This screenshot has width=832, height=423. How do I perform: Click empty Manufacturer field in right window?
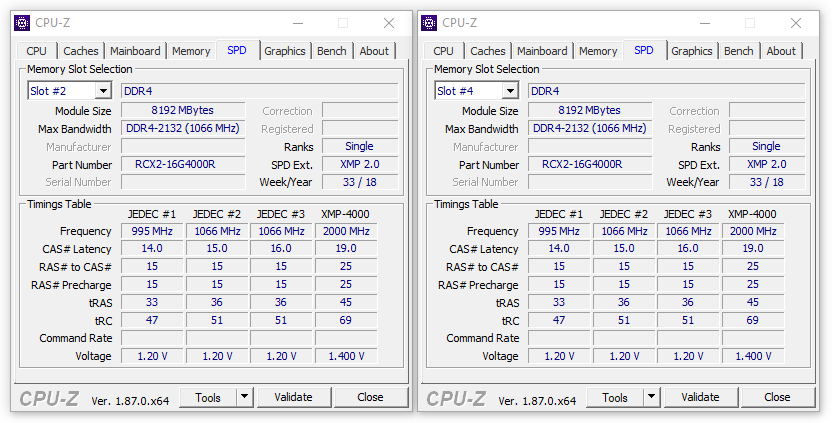pyautogui.click(x=590, y=146)
